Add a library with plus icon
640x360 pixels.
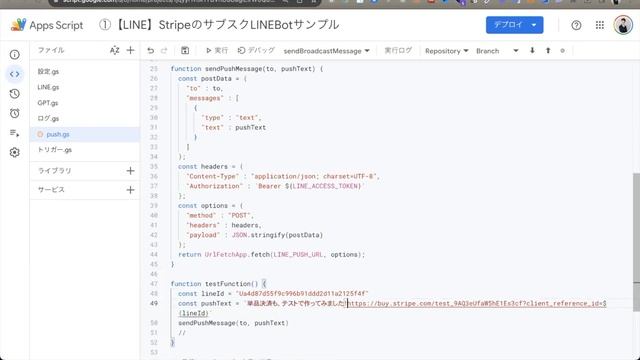pos(130,171)
